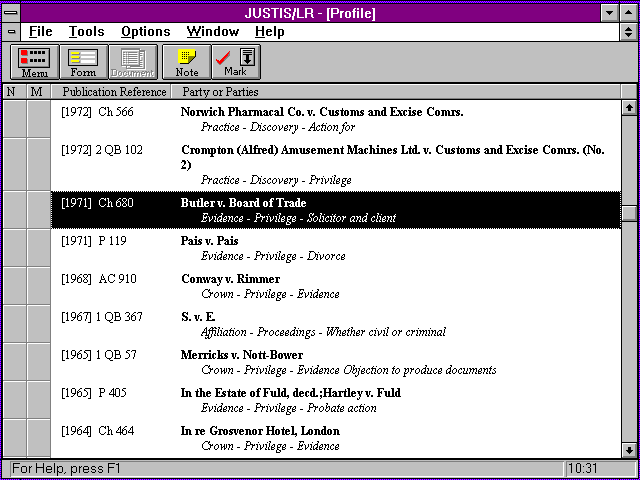This screenshot has width=640, height=480.
Task: Click the greyed Document toolbar icon
Action: tap(133, 62)
